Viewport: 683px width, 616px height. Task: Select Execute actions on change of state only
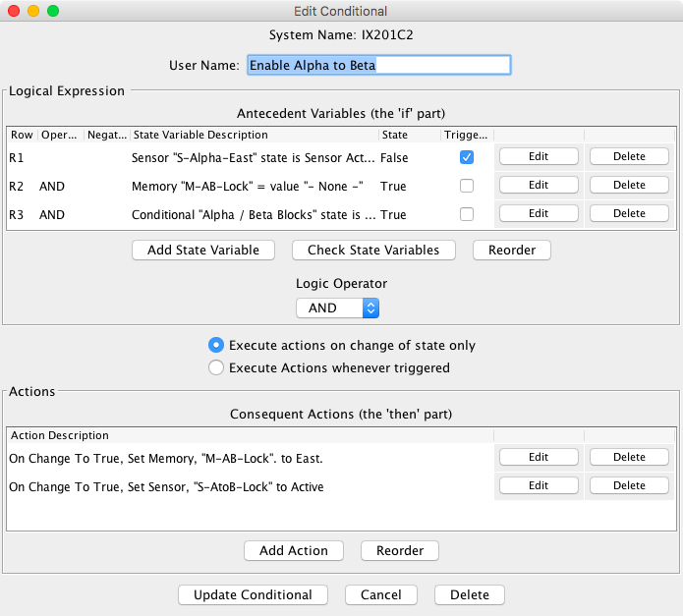click(x=216, y=345)
